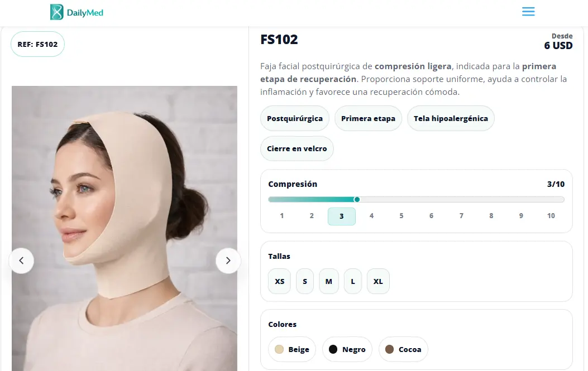Click the DailyMed logo

[x=77, y=12]
